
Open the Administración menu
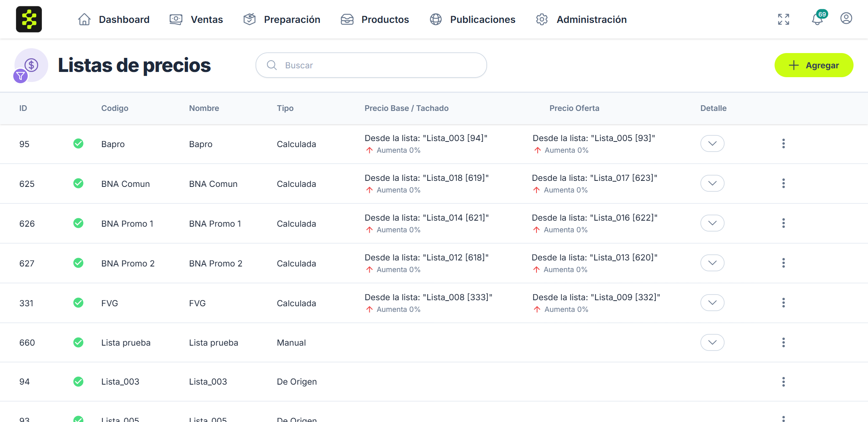pos(581,19)
